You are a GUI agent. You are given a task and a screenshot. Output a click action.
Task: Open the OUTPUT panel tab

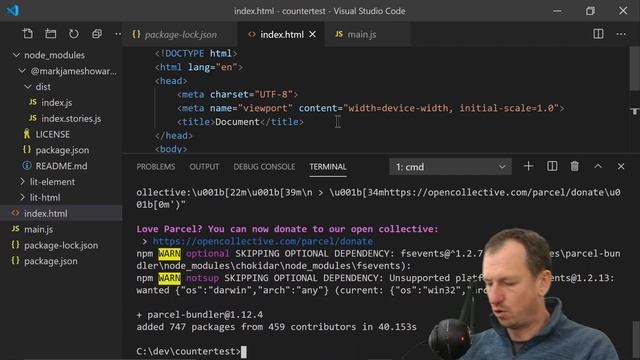click(204, 167)
